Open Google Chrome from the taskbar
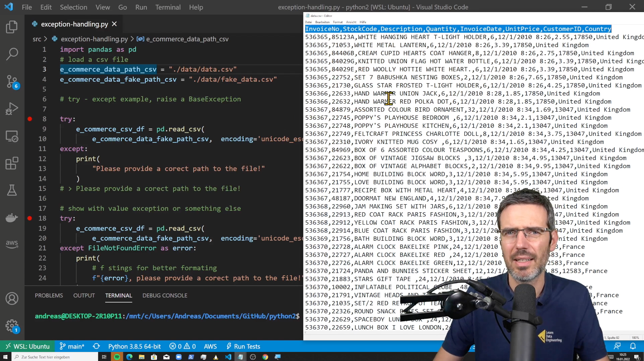 [265, 357]
